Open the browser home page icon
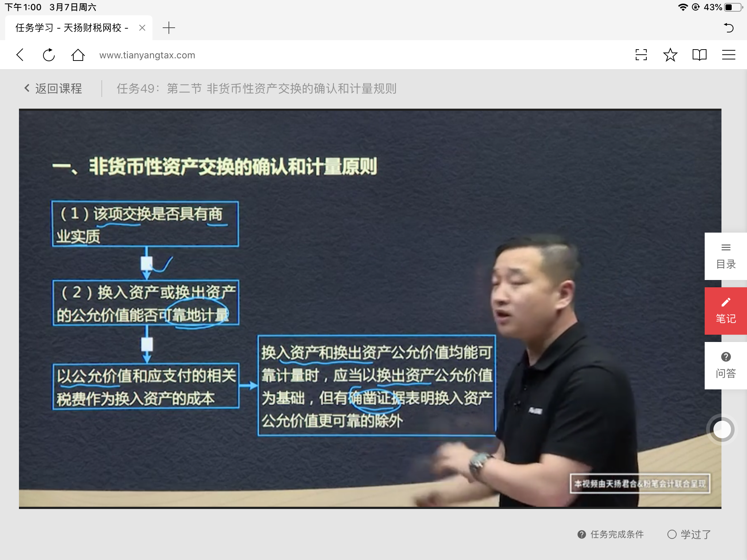 click(x=78, y=55)
